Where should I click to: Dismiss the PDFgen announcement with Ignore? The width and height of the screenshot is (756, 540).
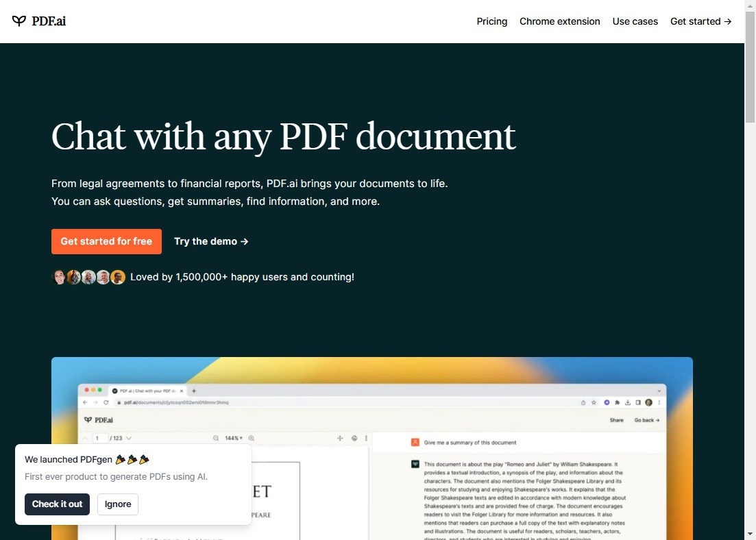[x=117, y=504]
